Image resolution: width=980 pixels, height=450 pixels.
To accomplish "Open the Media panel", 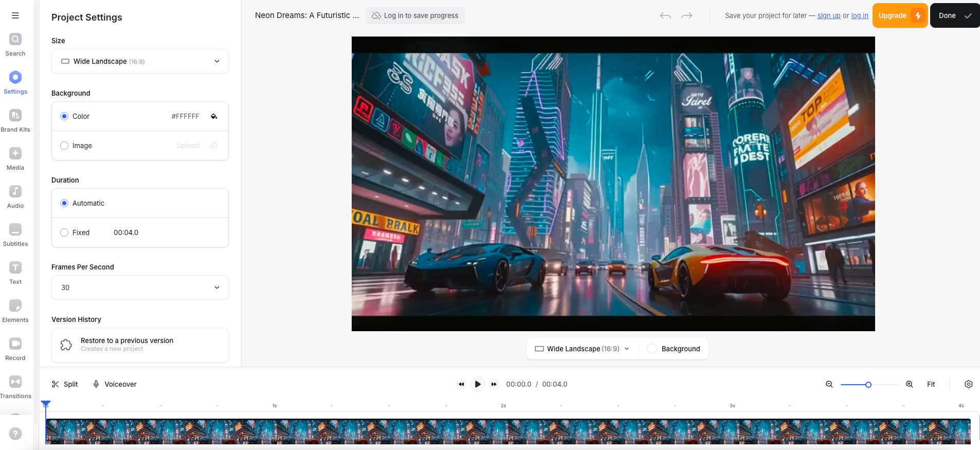I will 15,159.
